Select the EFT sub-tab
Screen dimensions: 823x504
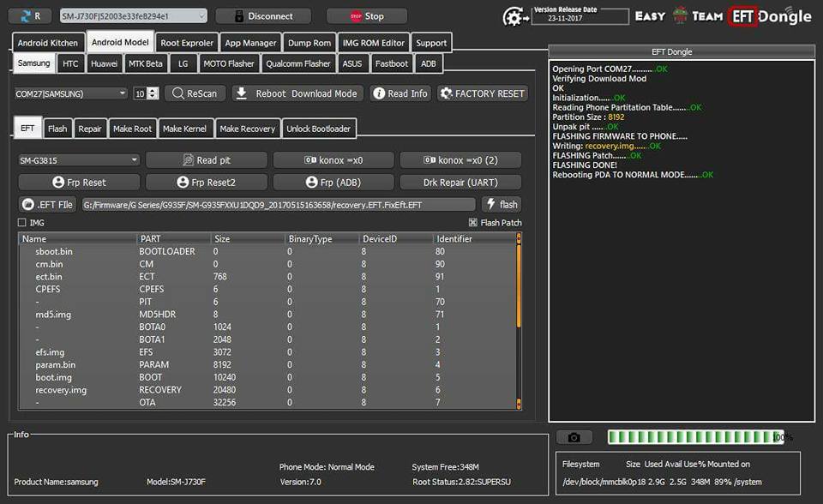27,128
